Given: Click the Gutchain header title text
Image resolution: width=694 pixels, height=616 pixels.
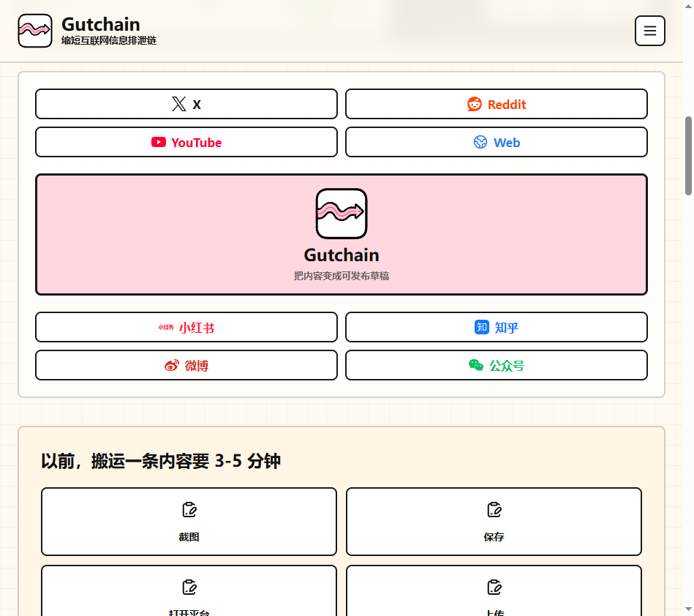Looking at the screenshot, I should click(100, 24).
